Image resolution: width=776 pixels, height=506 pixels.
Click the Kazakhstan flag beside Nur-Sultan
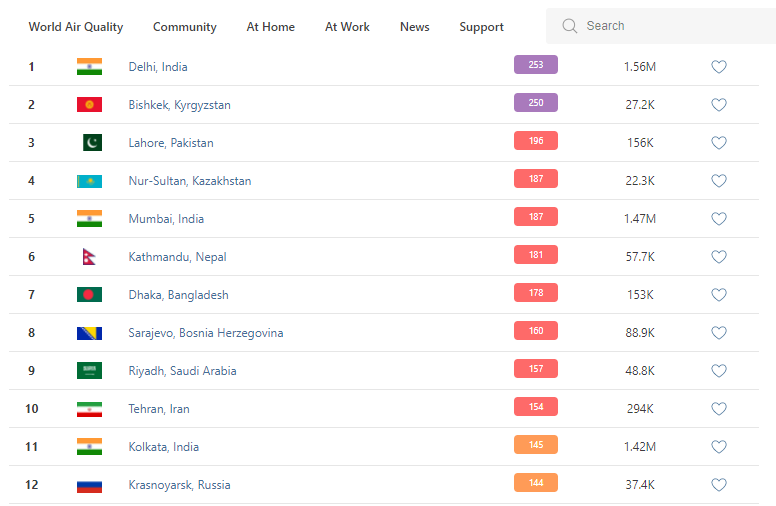pyautogui.click(x=89, y=181)
